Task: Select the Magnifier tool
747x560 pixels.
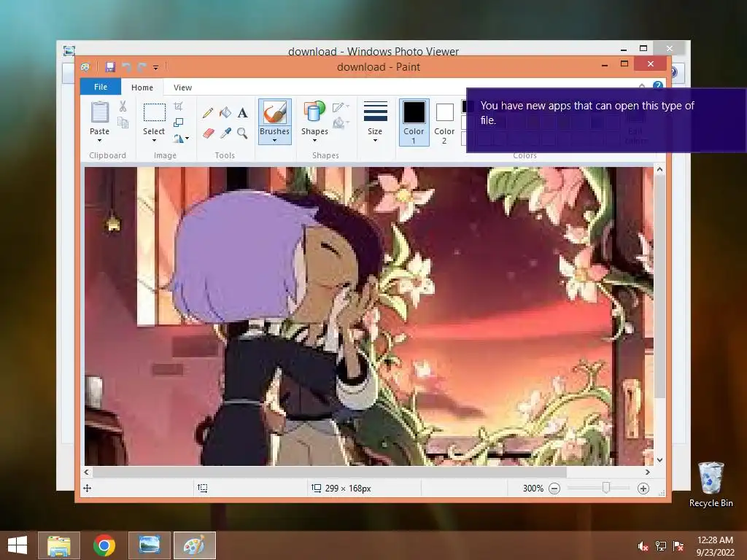Action: tap(242, 133)
